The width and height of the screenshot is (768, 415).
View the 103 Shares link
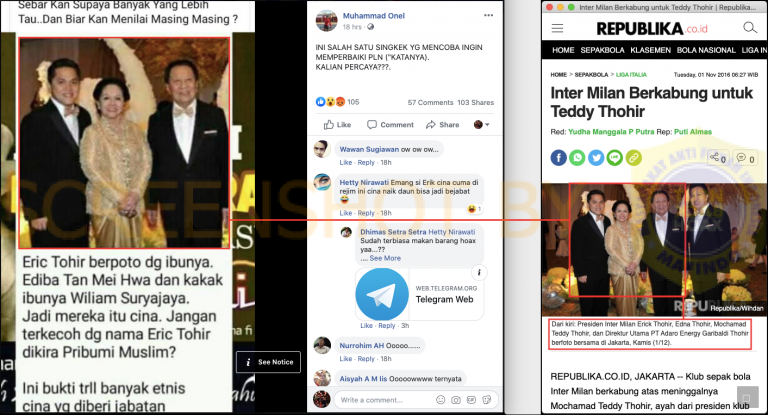coord(476,102)
